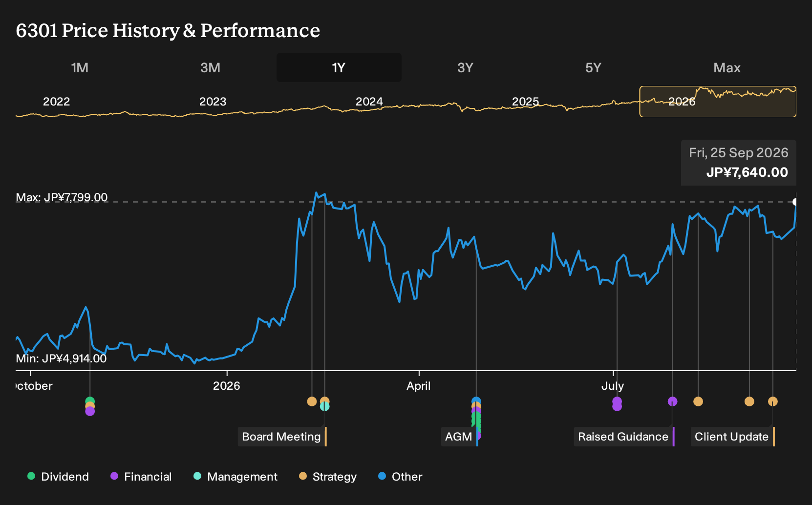Screen dimensions: 812x505
Task: Open the Client Update event label
Action: (x=732, y=437)
